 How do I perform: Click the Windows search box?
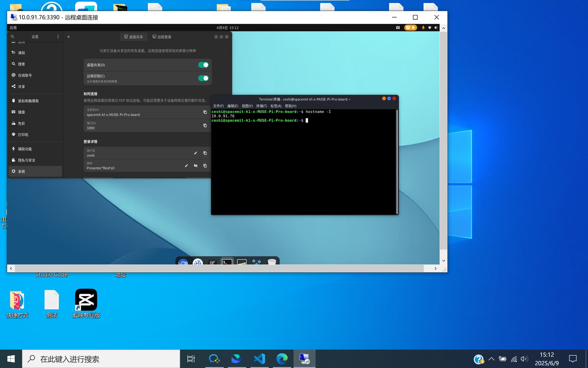click(x=101, y=359)
